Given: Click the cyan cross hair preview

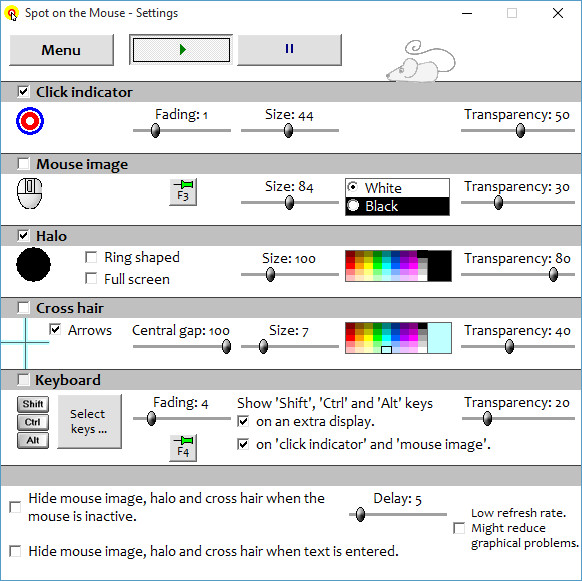Looking at the screenshot, I should coord(25,343).
